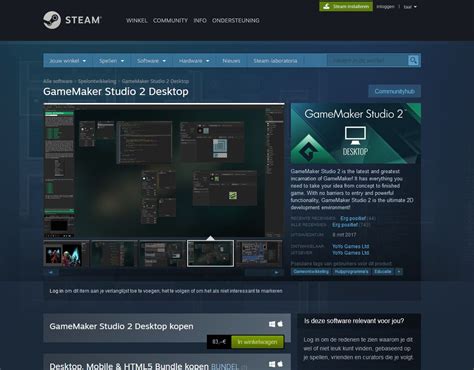Click the inloggen link at top
474x370 pixels.
pyautogui.click(x=385, y=6)
